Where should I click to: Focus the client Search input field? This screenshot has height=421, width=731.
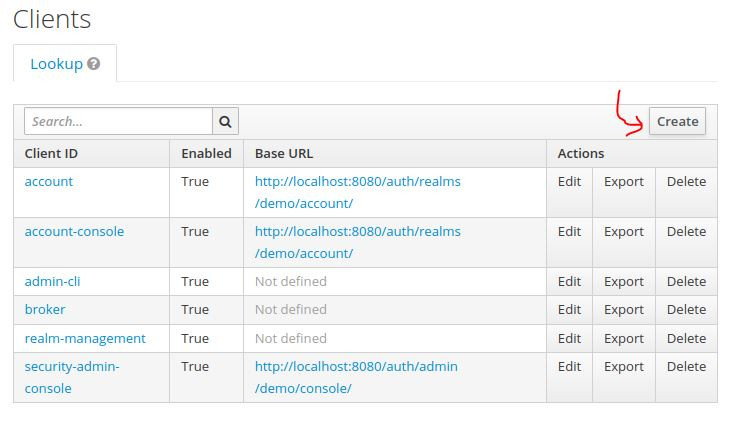pos(118,122)
